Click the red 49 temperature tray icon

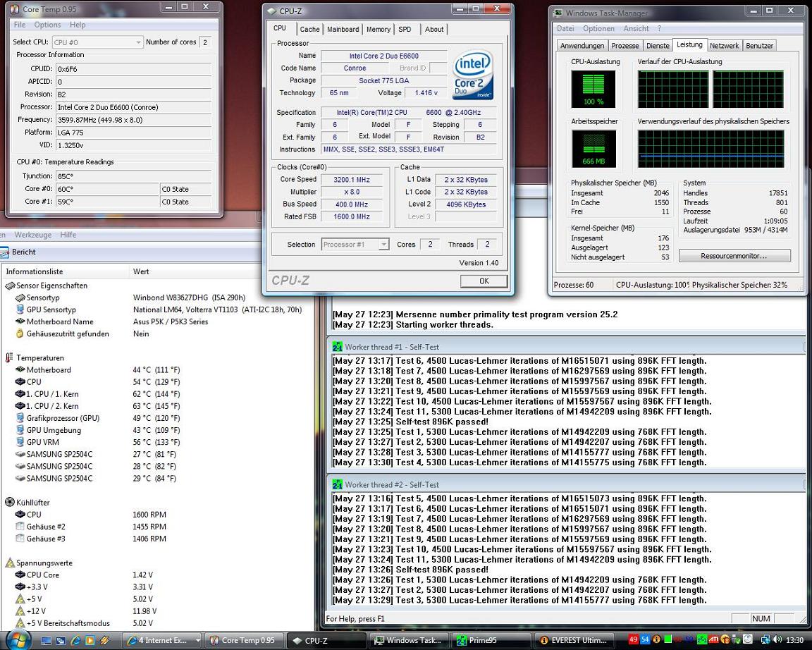633,639
